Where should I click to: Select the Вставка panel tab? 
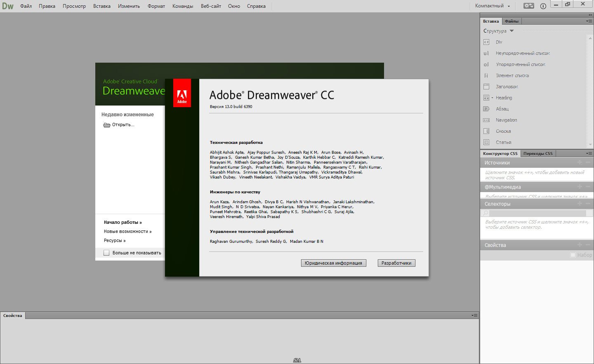[x=491, y=21]
